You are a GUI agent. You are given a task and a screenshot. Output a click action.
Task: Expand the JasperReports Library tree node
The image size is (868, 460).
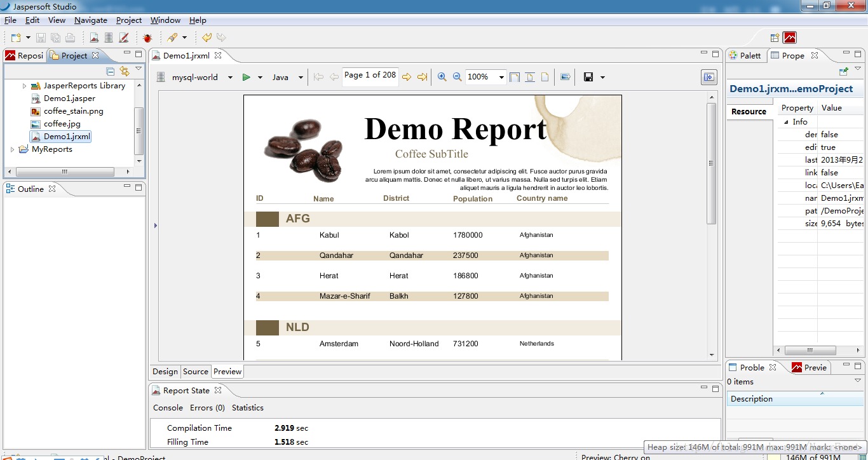tap(24, 85)
